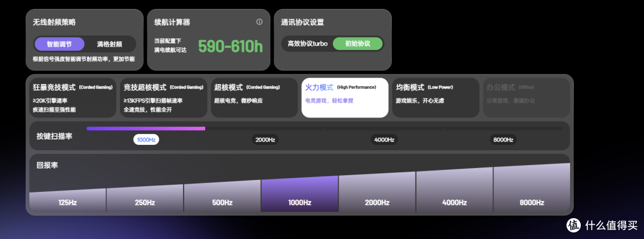
Task: Set key scan rate to 1000Hz
Action: [x=146, y=139]
